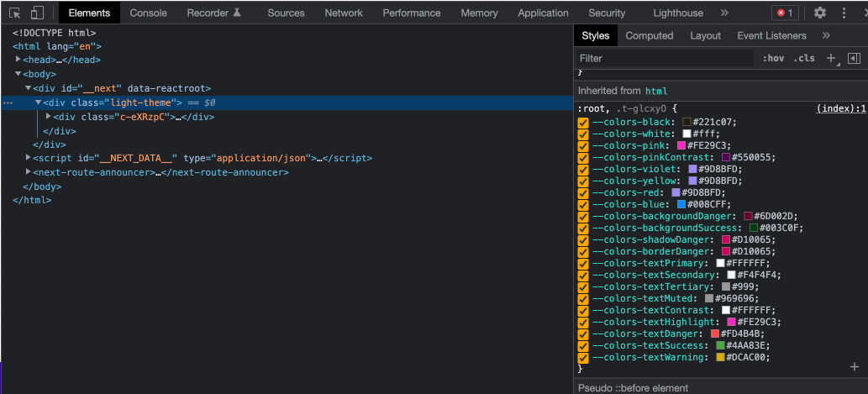Activate the inspect element picker icon
This screenshot has width=868, height=394.
[x=15, y=13]
